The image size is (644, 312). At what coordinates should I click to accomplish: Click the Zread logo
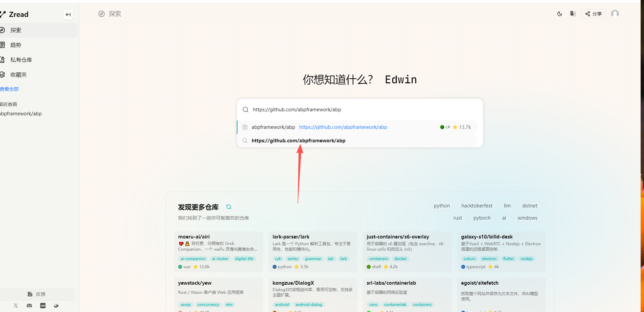[x=15, y=15]
